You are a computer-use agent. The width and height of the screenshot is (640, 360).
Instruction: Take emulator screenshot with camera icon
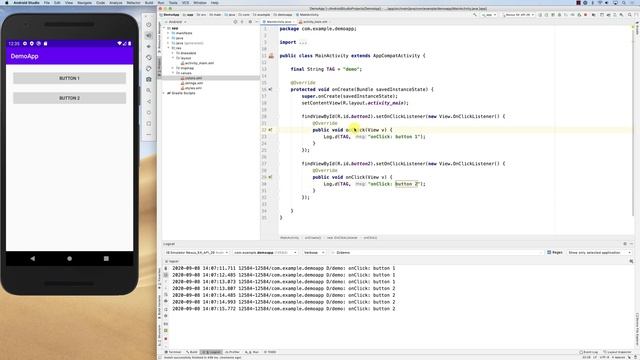(x=149, y=79)
